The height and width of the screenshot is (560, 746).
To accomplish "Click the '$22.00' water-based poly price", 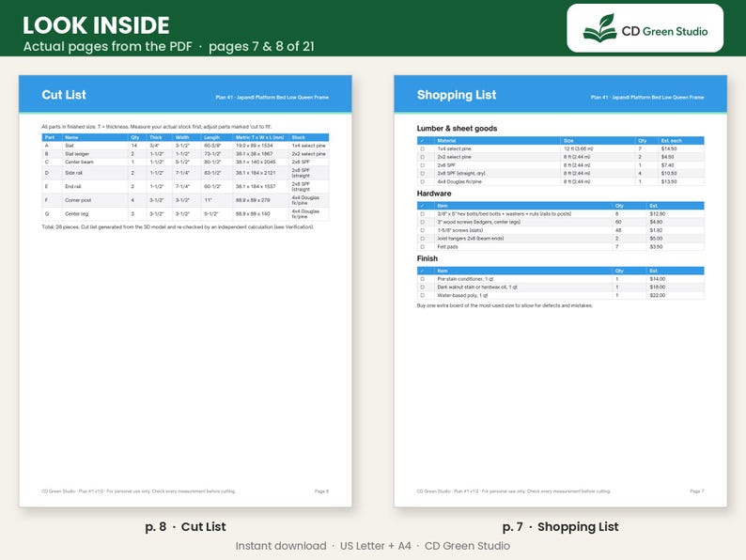I will click(658, 295).
